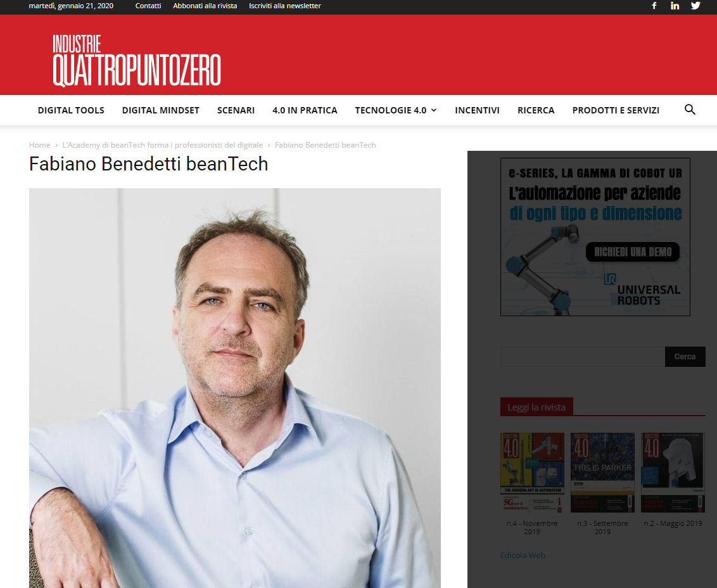Open n.4 Novembre 2019 magazine cover
This screenshot has width=717, height=588.
(532, 472)
